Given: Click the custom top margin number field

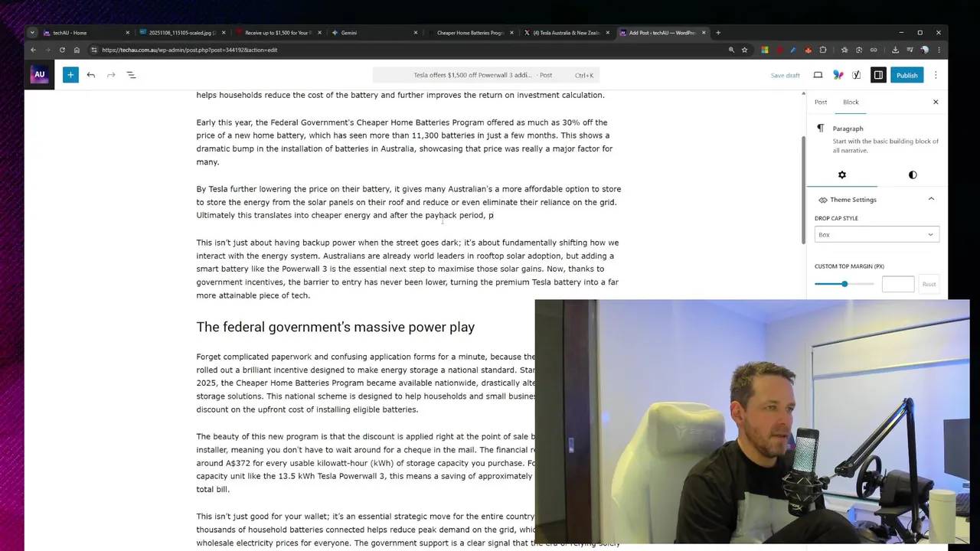Looking at the screenshot, I should coord(898,285).
